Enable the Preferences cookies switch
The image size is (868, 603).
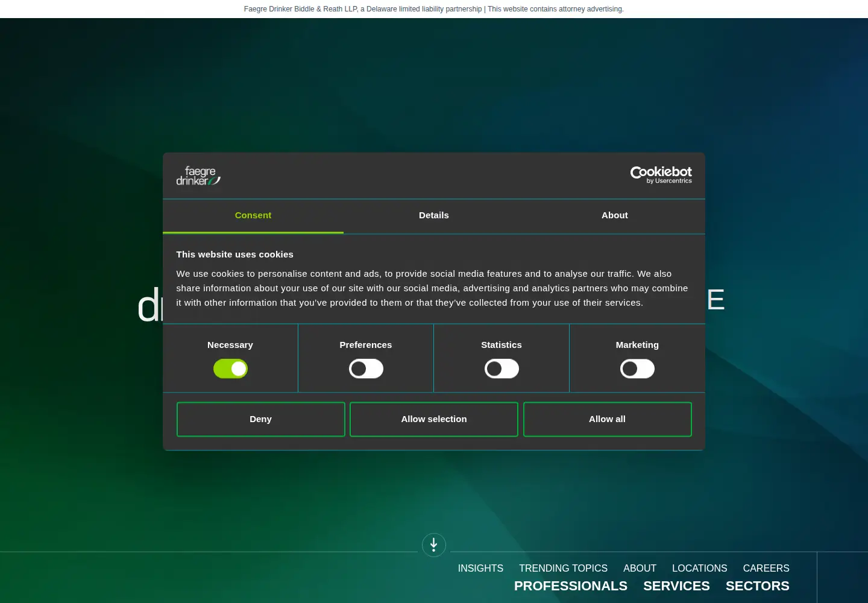[x=366, y=368]
